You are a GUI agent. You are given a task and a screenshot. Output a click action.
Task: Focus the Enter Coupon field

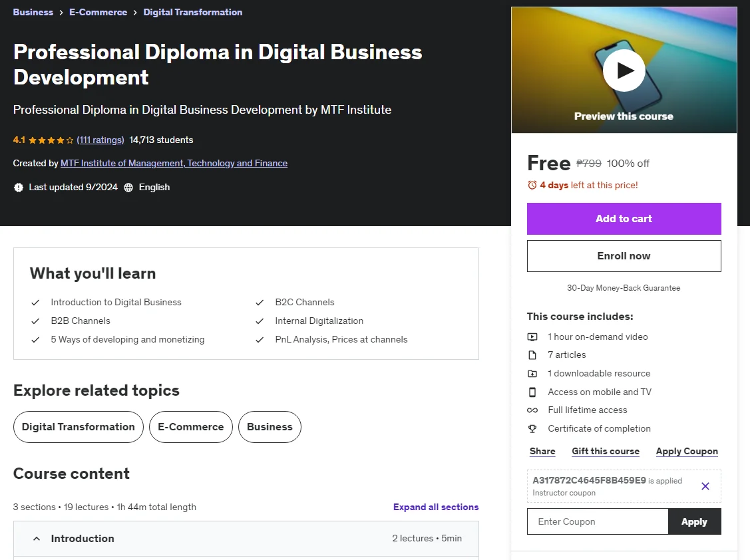click(598, 521)
